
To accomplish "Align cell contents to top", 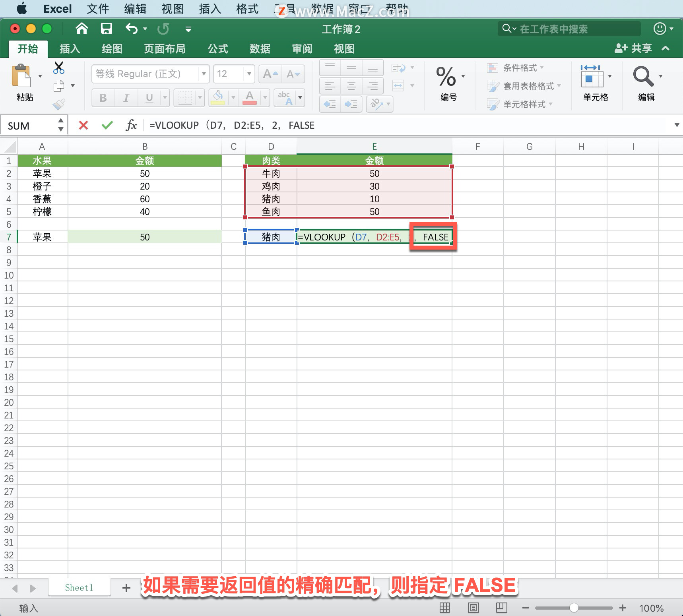I will pos(330,68).
